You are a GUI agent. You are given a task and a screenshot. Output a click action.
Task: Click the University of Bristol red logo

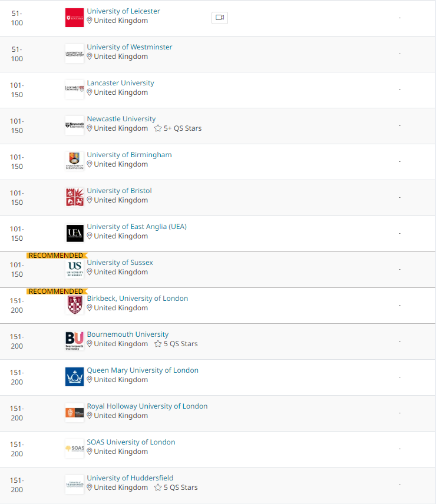[74, 197]
